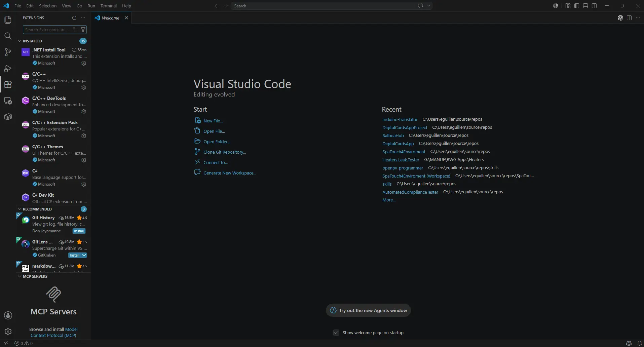This screenshot has height=347, width=644.
Task: Open the Terminal menu
Action: [x=108, y=6]
